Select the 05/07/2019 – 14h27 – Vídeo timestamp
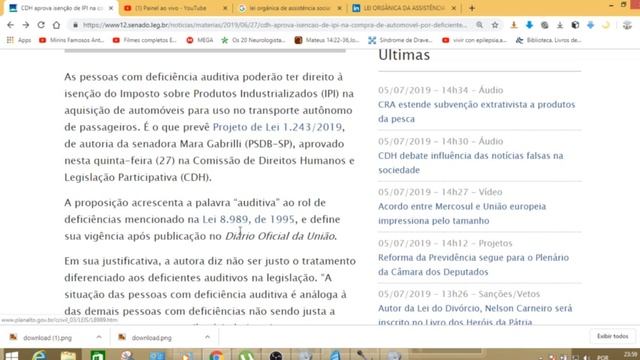This screenshot has width=640, height=360. click(440, 192)
